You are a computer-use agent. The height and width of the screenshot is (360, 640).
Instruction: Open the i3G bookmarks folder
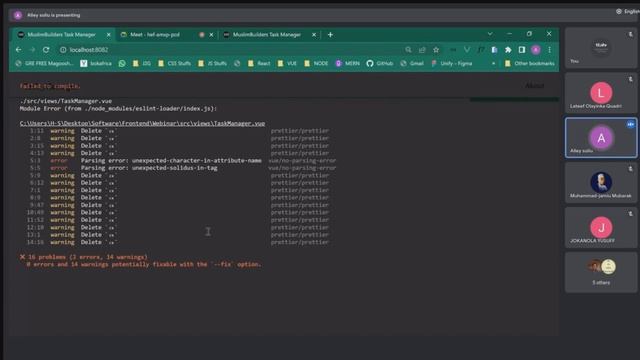[x=142, y=64]
